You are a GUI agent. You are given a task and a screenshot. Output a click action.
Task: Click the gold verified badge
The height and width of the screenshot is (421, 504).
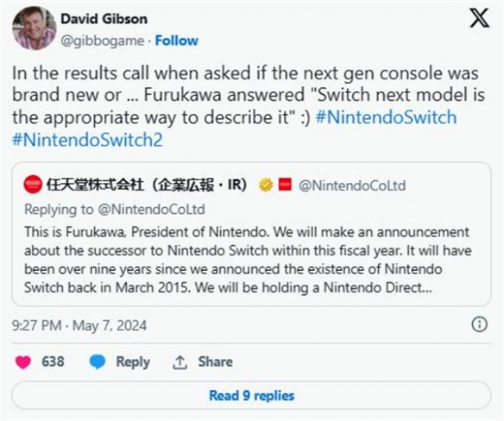[266, 185]
